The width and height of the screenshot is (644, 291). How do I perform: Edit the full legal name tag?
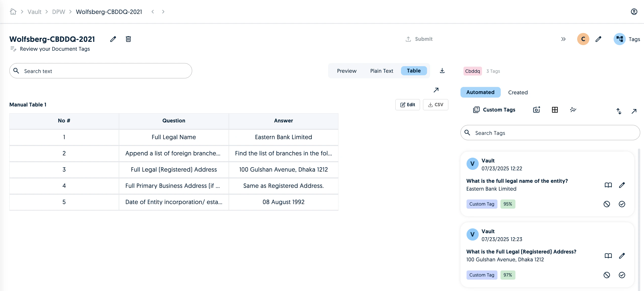(x=622, y=185)
